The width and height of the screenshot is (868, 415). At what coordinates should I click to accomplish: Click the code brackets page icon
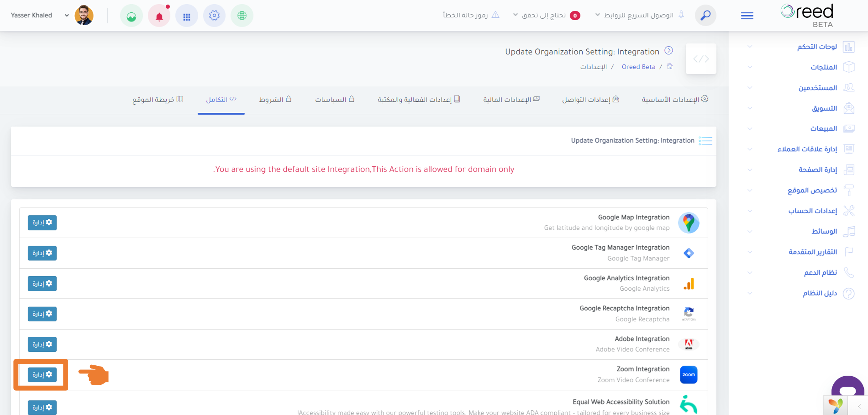[701, 59]
